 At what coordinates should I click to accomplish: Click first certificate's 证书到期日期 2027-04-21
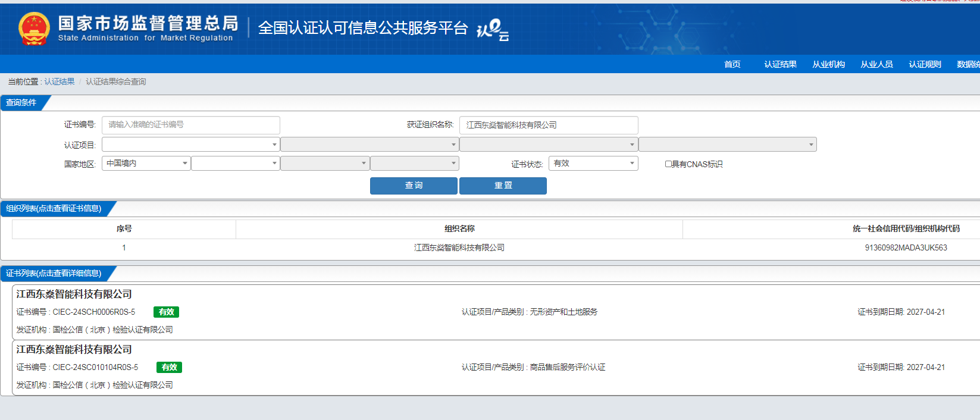[x=901, y=312]
